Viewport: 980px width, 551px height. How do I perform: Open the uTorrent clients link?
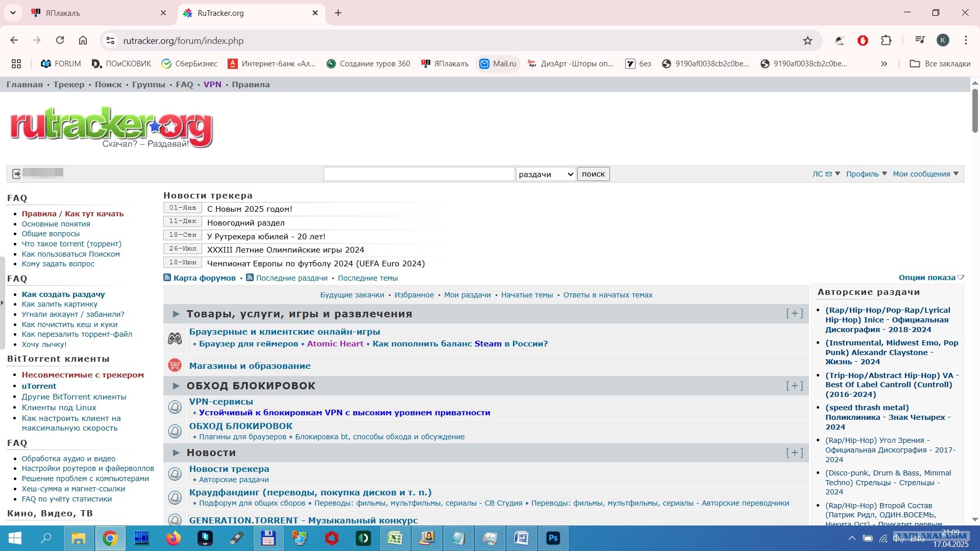tap(39, 386)
